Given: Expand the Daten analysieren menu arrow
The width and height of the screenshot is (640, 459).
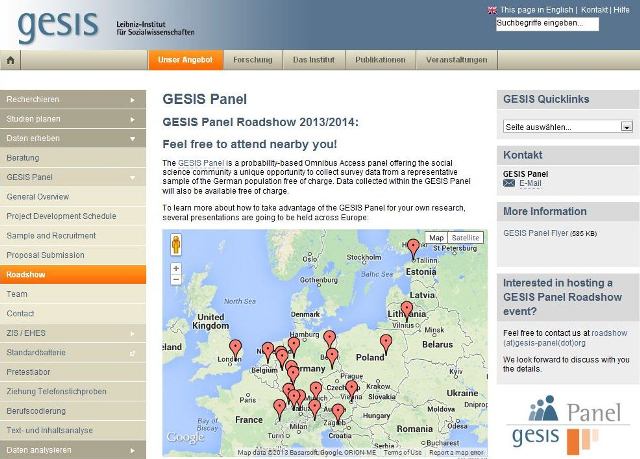Looking at the screenshot, I should (132, 451).
